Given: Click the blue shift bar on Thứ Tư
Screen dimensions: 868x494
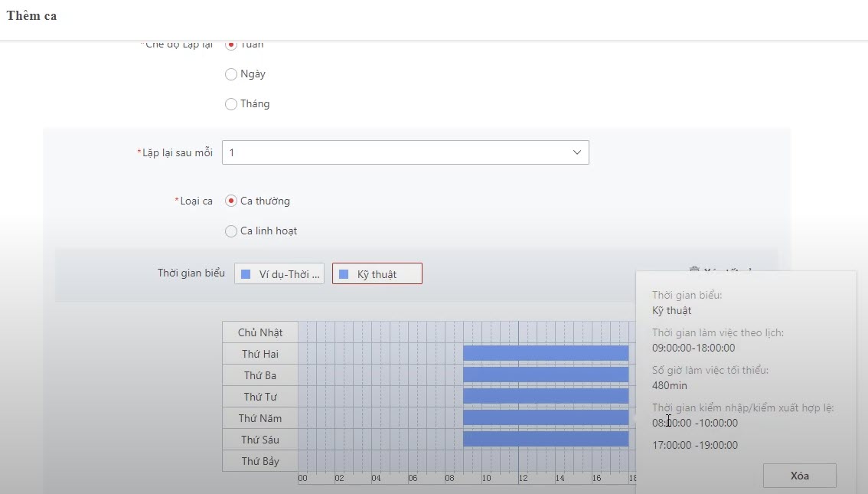Looking at the screenshot, I should click(x=545, y=396).
